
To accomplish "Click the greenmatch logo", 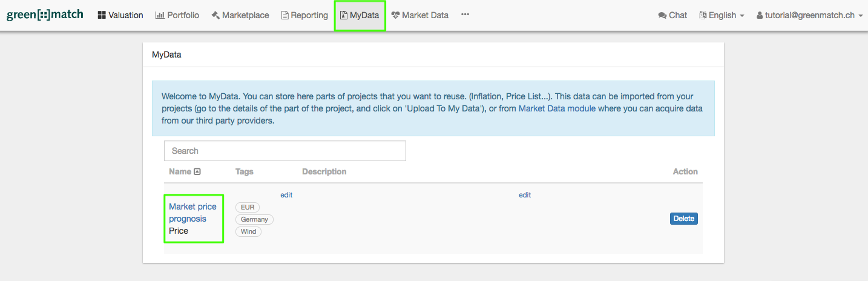I will click(x=45, y=15).
